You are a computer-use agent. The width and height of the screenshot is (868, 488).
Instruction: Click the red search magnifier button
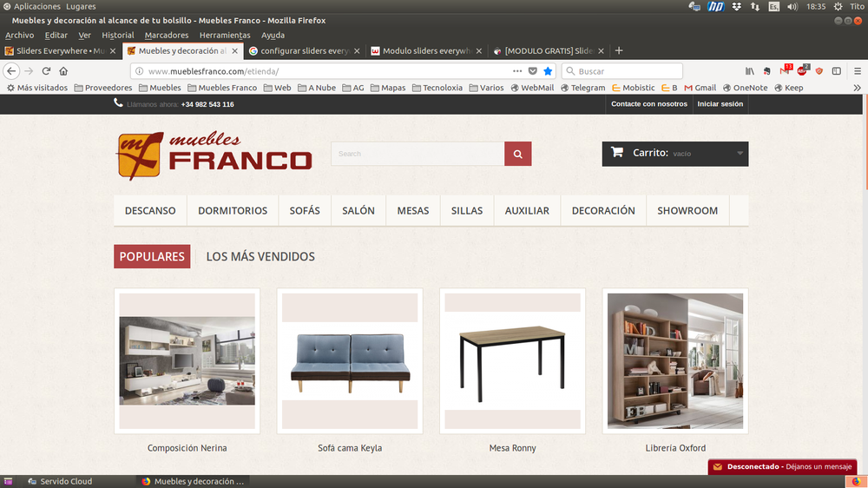pyautogui.click(x=517, y=154)
